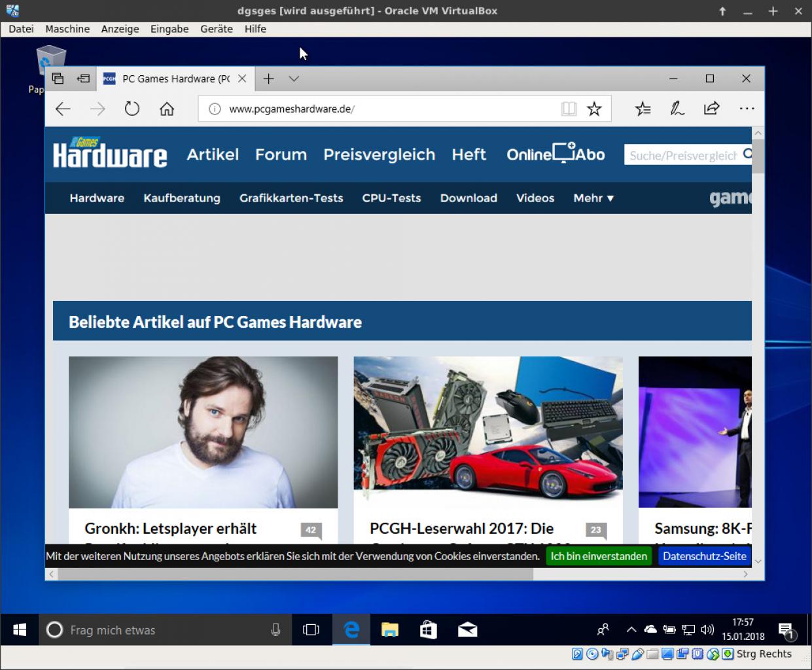812x670 pixels.
Task: Select the PC Games Hardware tab
Action: (175, 79)
